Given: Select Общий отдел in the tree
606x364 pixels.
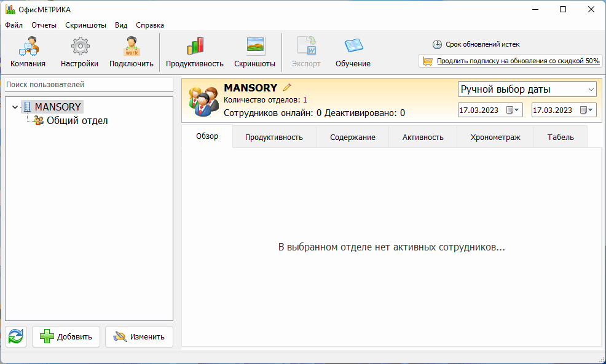Looking at the screenshot, I should (77, 120).
